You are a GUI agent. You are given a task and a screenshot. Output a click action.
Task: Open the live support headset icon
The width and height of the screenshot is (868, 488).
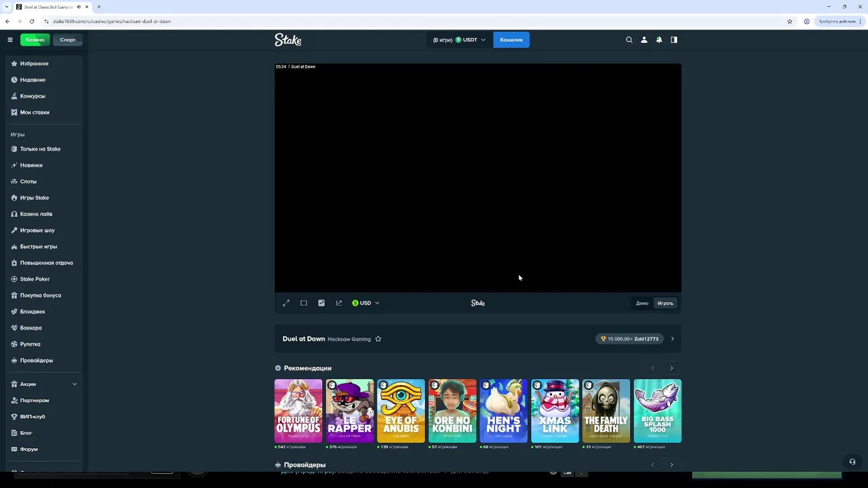(852, 462)
